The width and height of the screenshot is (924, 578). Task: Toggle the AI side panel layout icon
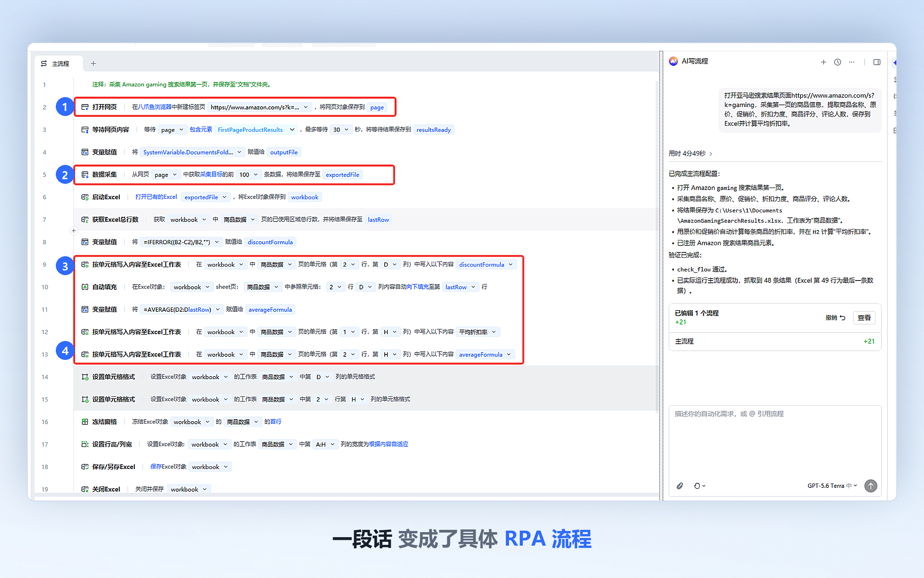click(877, 62)
